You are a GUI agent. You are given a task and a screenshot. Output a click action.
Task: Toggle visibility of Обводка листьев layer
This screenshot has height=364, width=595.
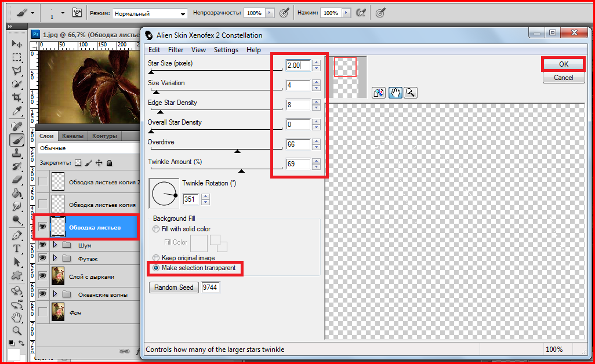pyautogui.click(x=42, y=227)
